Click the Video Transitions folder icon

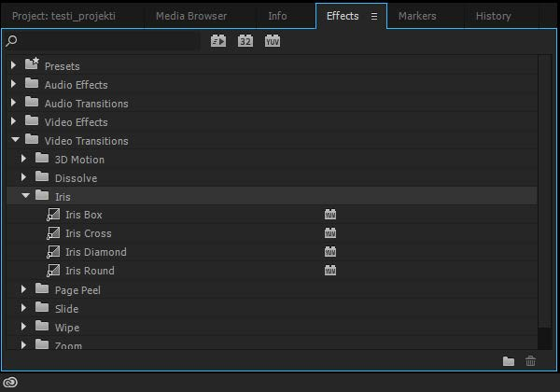(32, 139)
